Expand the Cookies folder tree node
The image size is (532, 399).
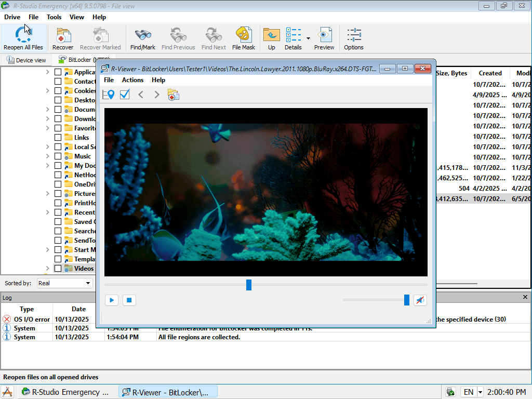click(47, 90)
